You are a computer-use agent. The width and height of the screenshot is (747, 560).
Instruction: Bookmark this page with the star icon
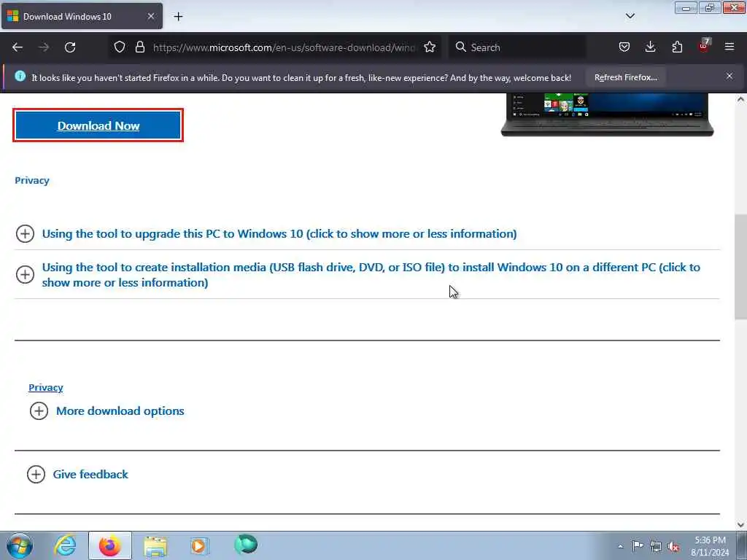point(430,47)
